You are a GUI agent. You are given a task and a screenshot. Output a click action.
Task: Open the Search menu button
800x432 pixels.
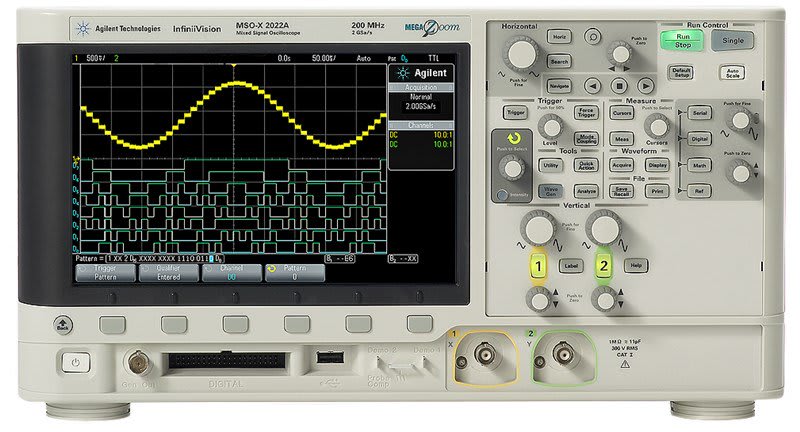[x=559, y=62]
